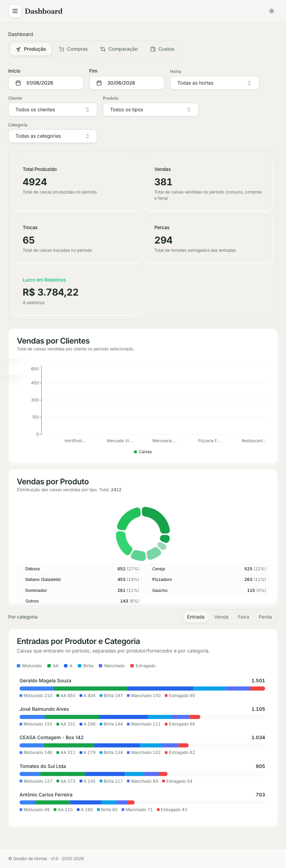Open the Lucro em Relatórios card
This screenshot has height=868, width=286.
[x=77, y=291]
